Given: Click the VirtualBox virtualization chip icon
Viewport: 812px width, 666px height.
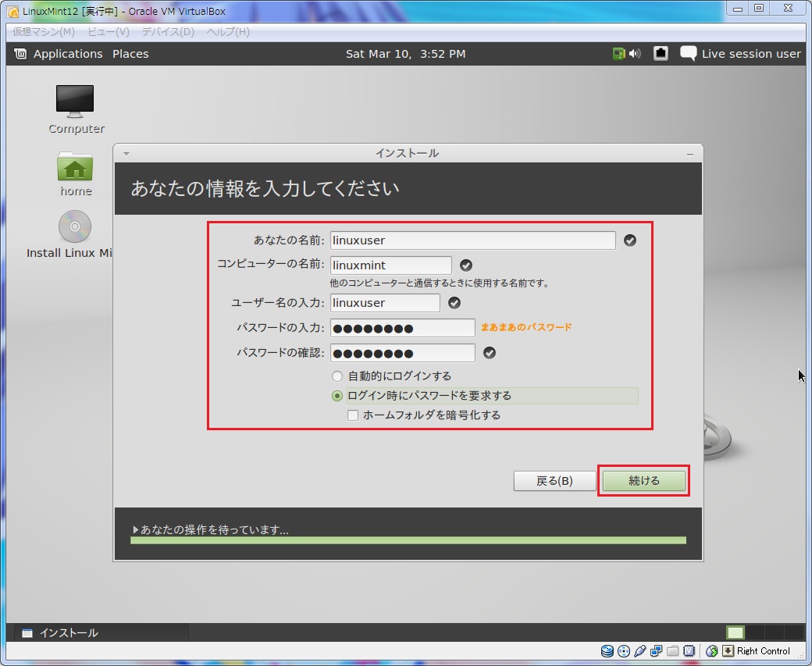Looking at the screenshot, I should click(689, 651).
